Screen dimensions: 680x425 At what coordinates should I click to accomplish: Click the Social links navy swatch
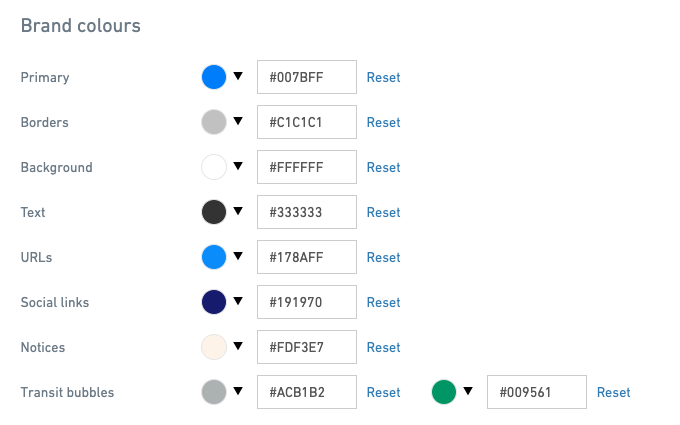(214, 302)
